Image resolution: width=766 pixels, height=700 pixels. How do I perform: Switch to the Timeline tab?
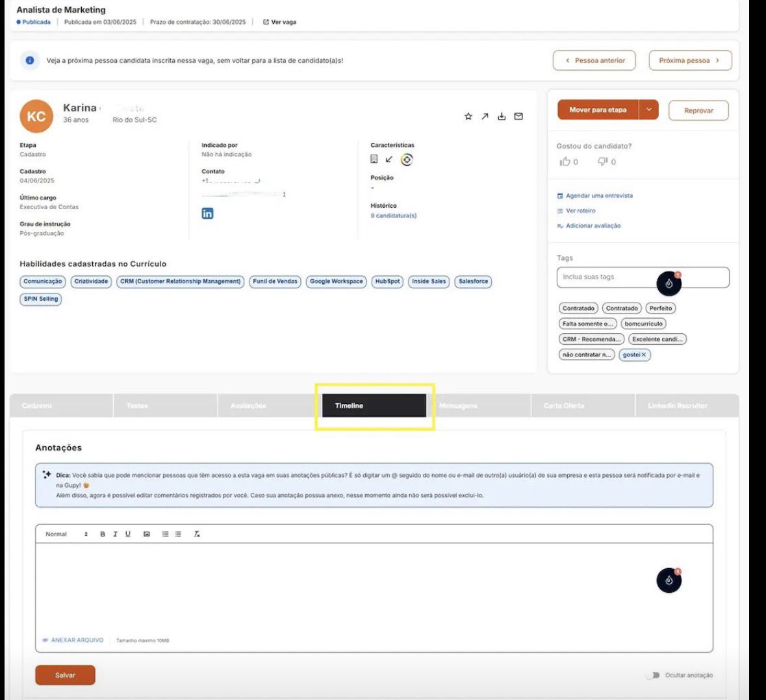tap(374, 406)
